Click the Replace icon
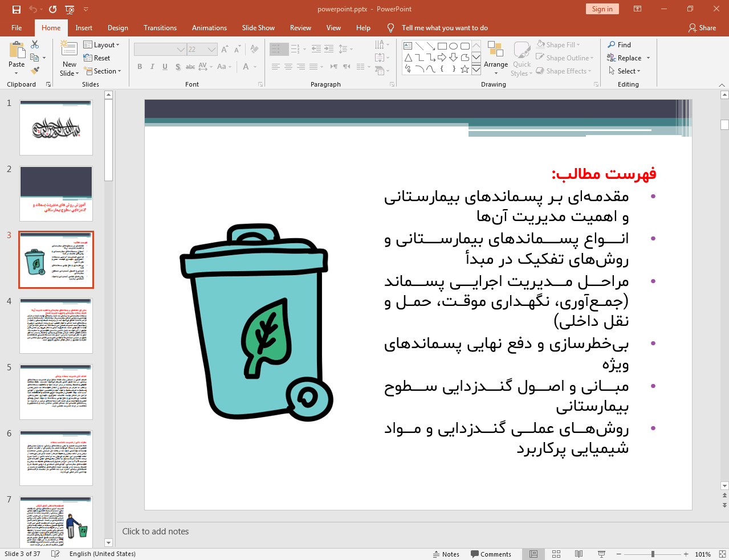This screenshot has width=729, height=560. point(625,58)
